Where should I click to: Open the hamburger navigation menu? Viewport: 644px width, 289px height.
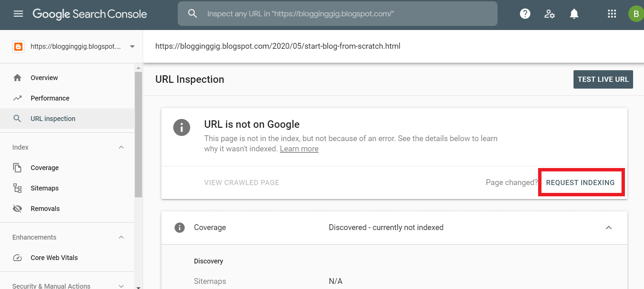pos(18,14)
